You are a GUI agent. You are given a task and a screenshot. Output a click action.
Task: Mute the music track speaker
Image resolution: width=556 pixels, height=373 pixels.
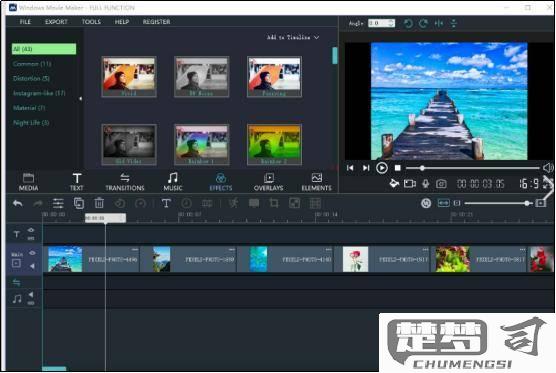pyautogui.click(x=31, y=294)
